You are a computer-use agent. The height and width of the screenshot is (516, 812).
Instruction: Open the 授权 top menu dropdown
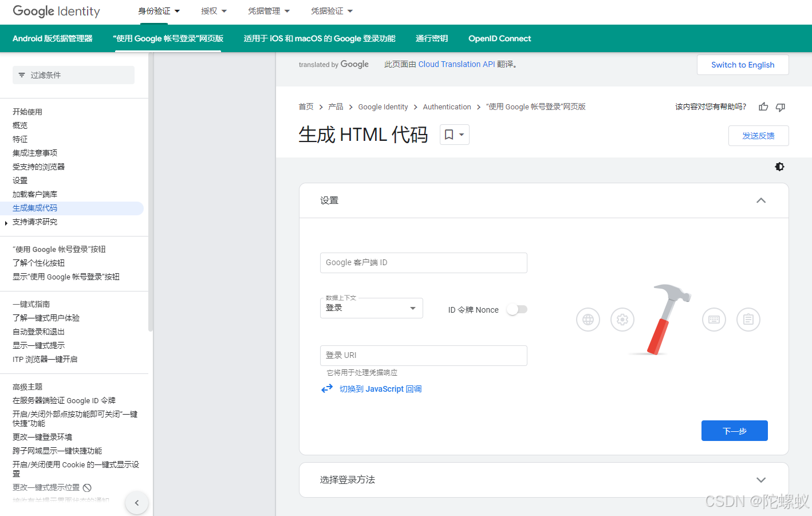pos(214,11)
